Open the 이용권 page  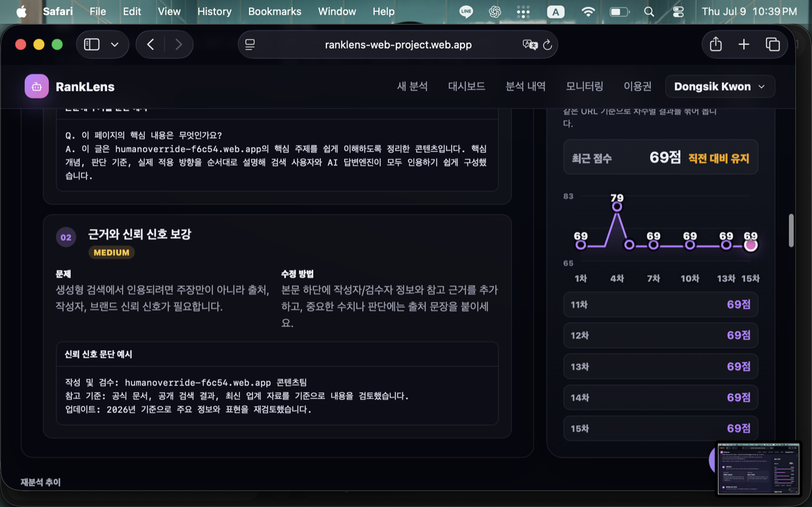638,87
